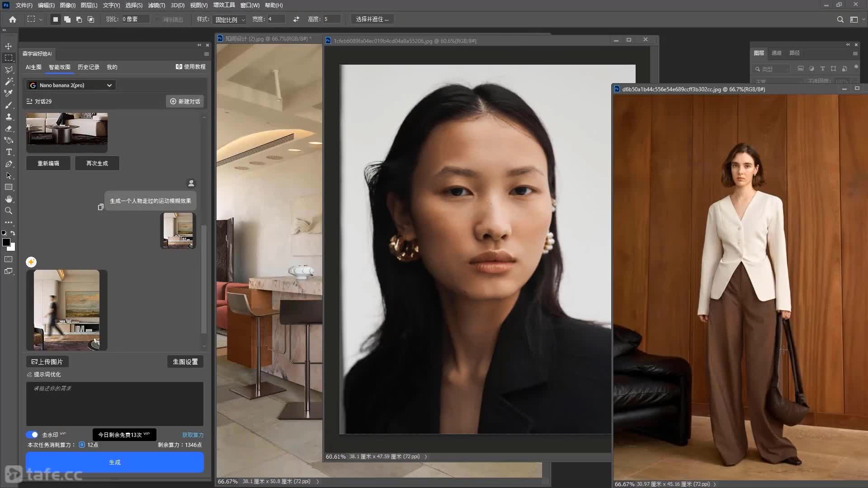Select the Brush tool
The width and height of the screenshot is (868, 488).
9,105
